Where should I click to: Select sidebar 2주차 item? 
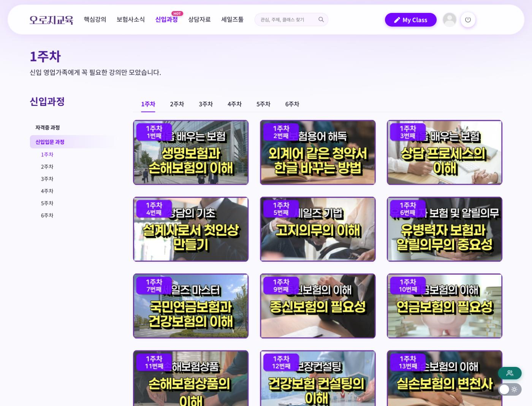coord(47,167)
